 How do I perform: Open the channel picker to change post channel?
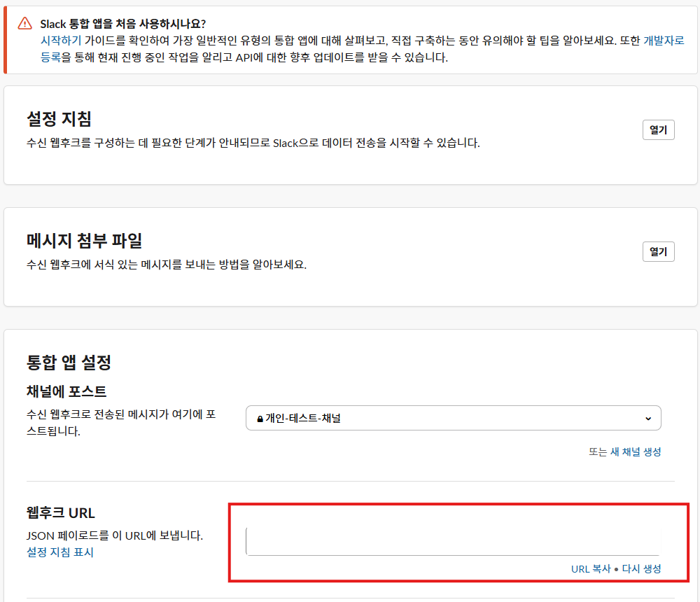pyautogui.click(x=452, y=418)
